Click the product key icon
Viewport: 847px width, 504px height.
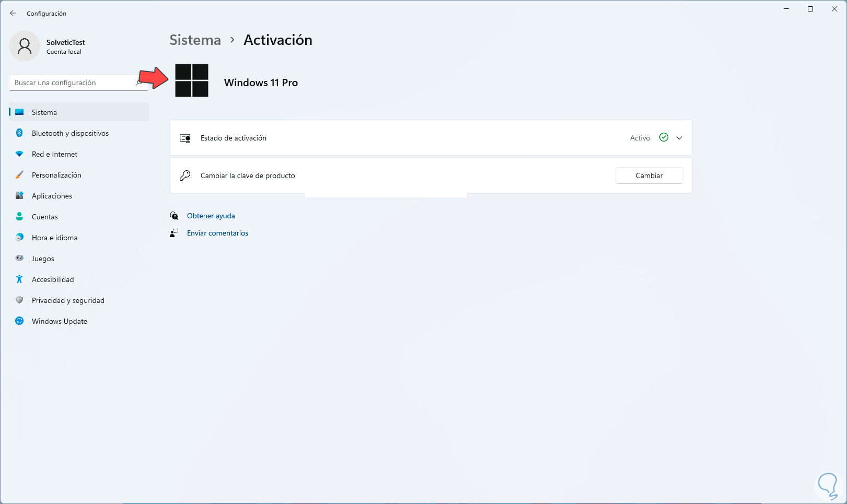click(185, 175)
